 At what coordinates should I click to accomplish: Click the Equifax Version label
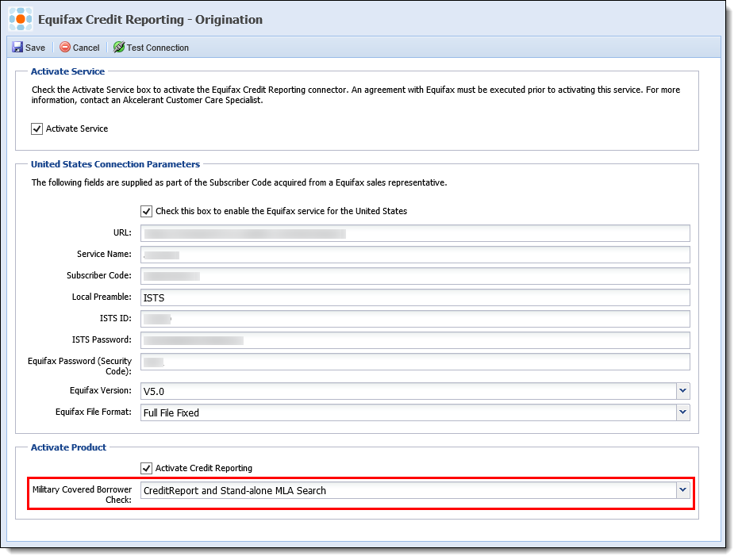(x=101, y=390)
